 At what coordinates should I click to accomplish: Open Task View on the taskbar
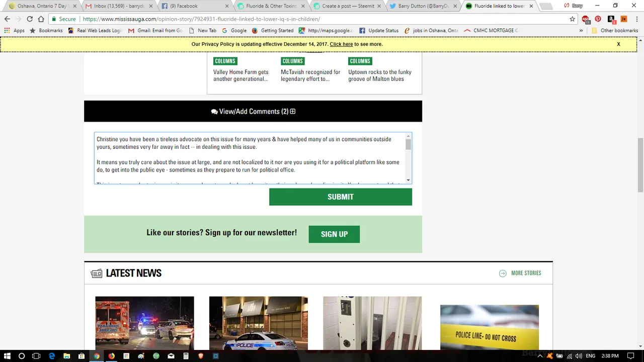pos(36,356)
